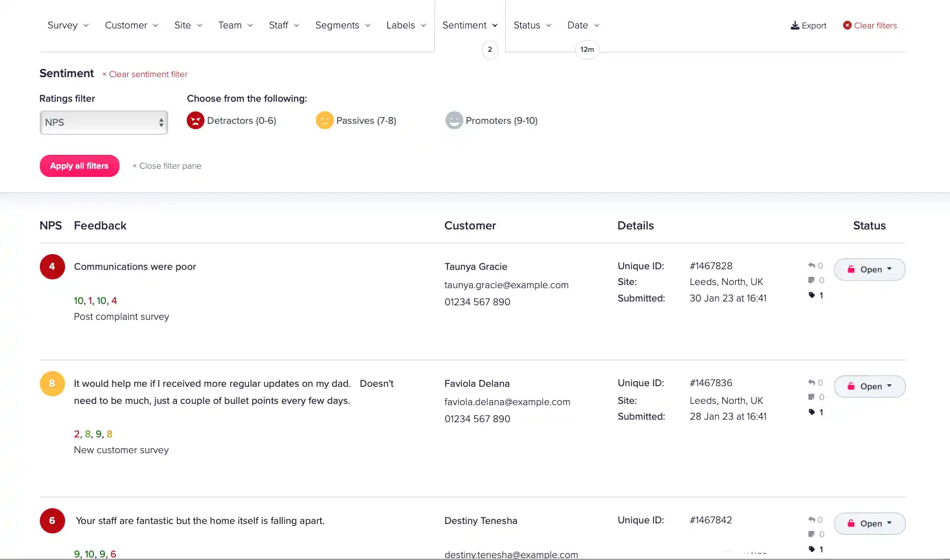Image resolution: width=950 pixels, height=560 pixels.
Task: Open the Date filter tab
Action: click(x=583, y=25)
